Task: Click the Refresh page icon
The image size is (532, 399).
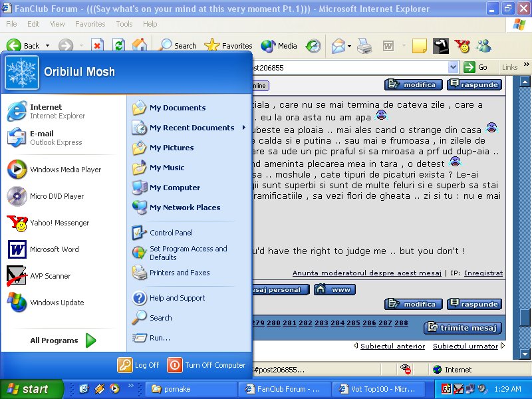Action: pyautogui.click(x=118, y=45)
